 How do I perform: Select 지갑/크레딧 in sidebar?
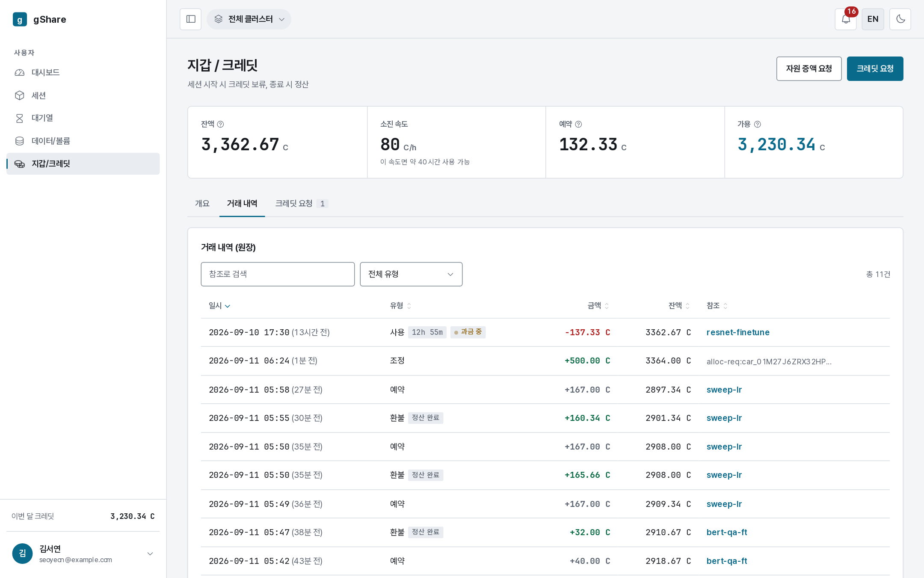(x=83, y=164)
